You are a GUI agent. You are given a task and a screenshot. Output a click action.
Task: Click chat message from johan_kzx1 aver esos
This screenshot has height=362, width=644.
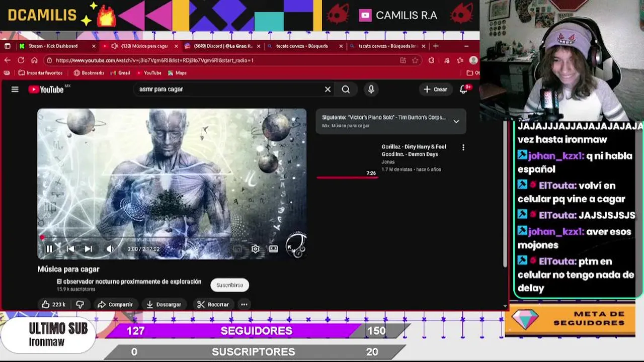[575, 238]
